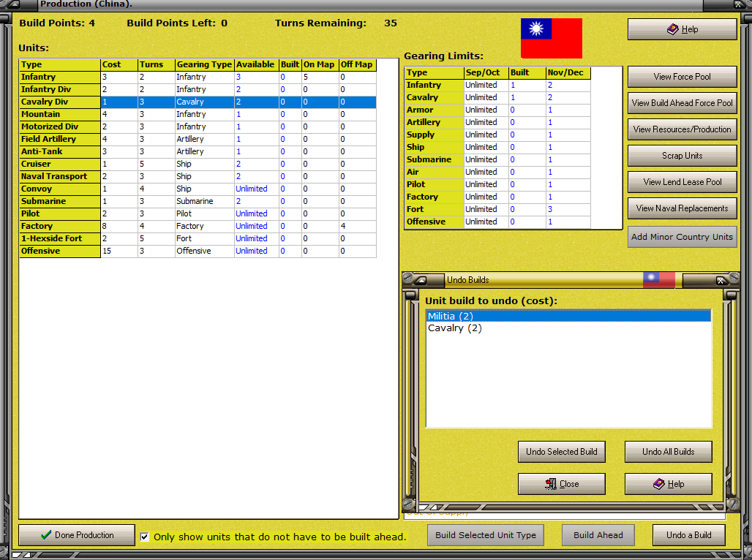Select Militia (2) in undo list
The width and height of the screenshot is (752, 560).
(x=568, y=316)
